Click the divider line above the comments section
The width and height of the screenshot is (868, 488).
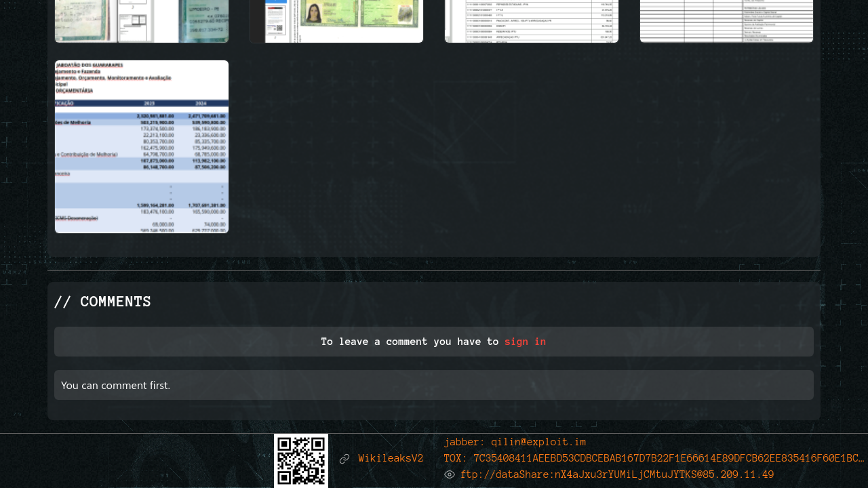pos(434,270)
